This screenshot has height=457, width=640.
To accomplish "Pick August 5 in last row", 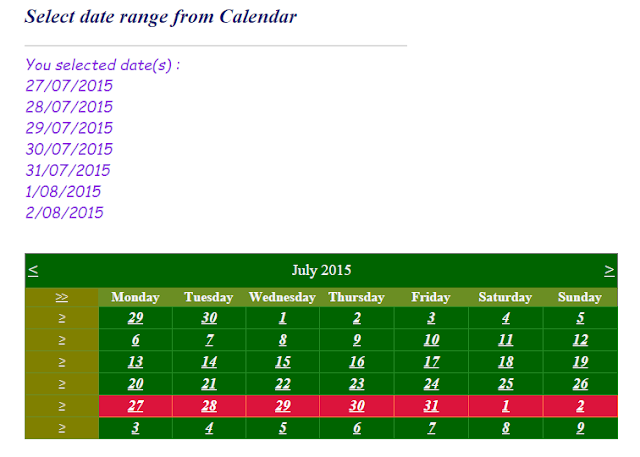I will tap(282, 428).
